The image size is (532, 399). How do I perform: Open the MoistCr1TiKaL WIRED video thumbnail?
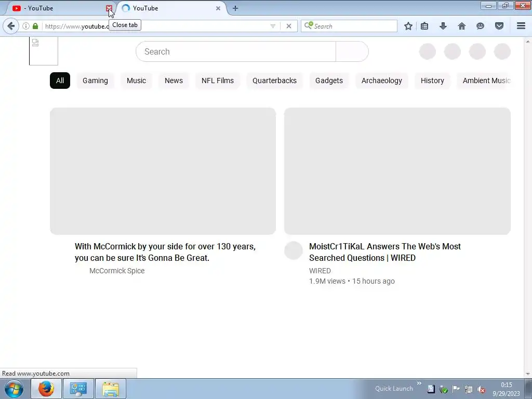397,171
